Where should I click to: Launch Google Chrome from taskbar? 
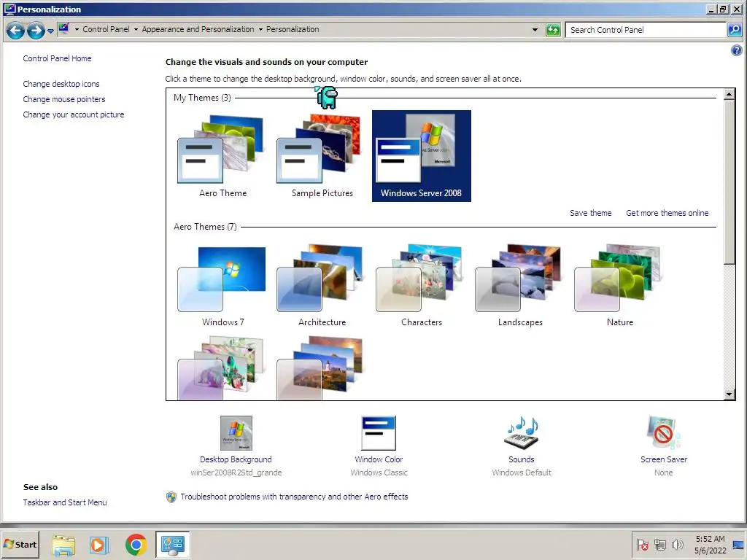point(136,545)
